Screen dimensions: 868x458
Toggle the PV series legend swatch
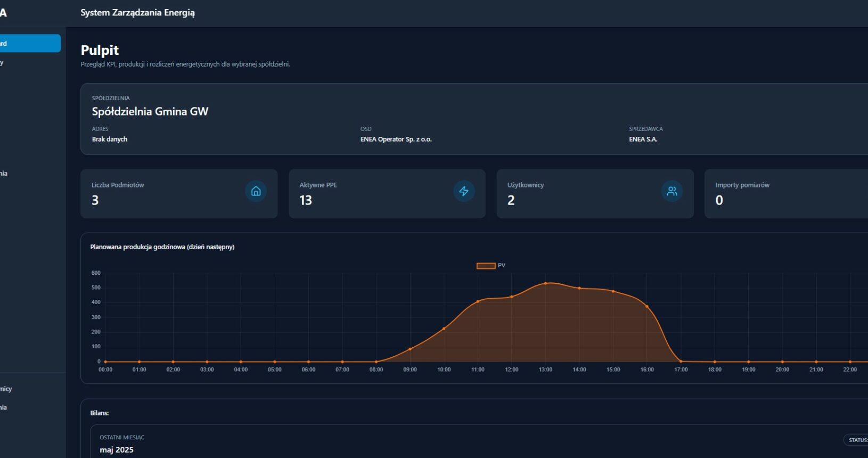point(486,266)
